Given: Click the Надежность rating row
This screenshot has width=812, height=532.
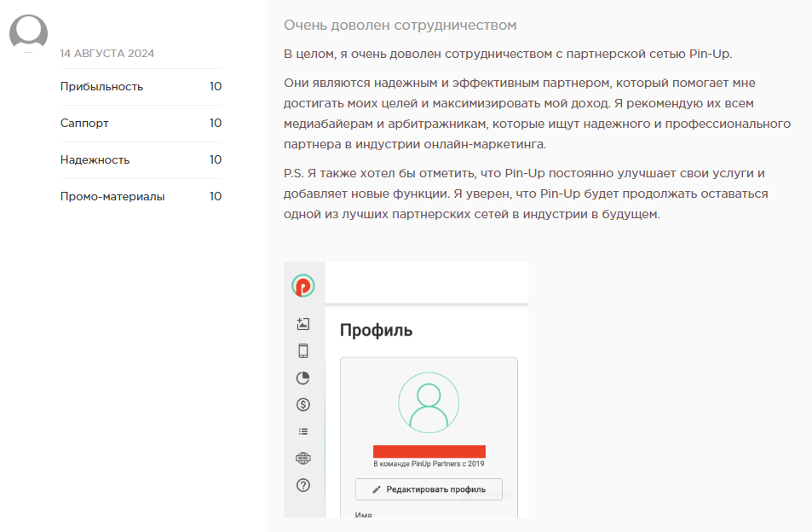Looking at the screenshot, I should pyautogui.click(x=141, y=160).
